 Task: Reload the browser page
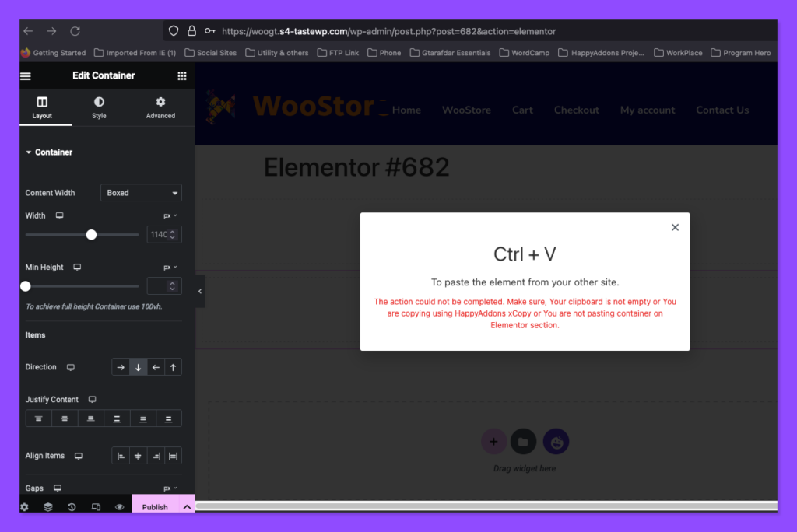(75, 31)
